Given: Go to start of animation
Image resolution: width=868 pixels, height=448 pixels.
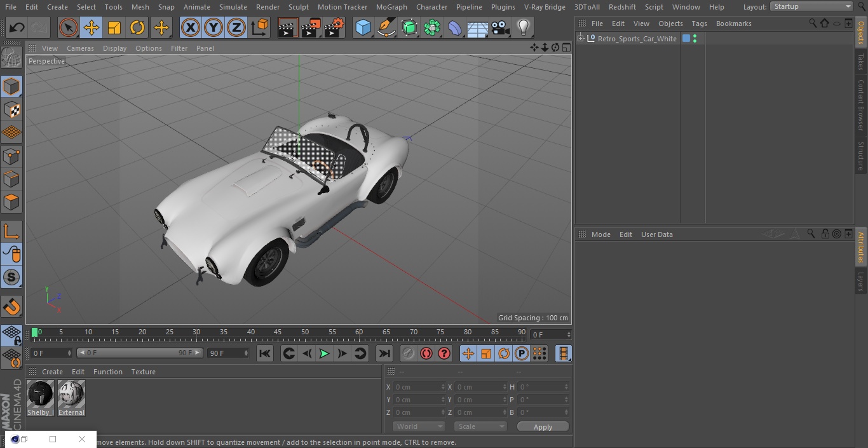Looking at the screenshot, I should tap(265, 354).
